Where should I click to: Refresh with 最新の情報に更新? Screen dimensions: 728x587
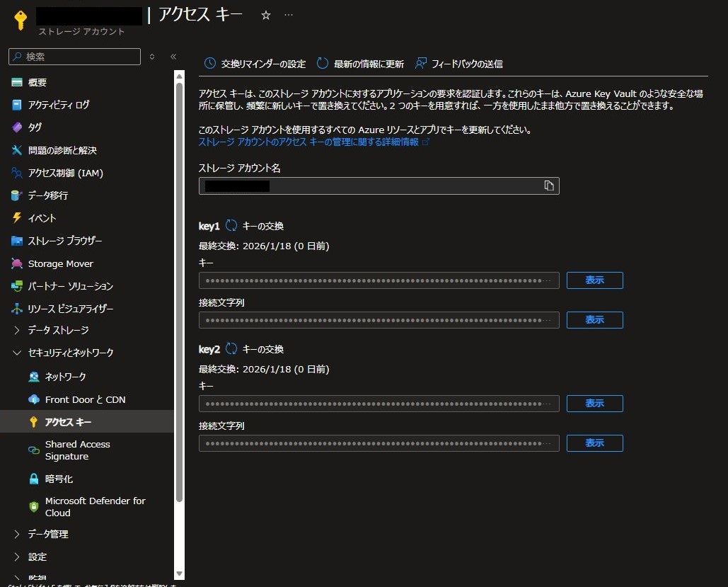pyautogui.click(x=360, y=64)
